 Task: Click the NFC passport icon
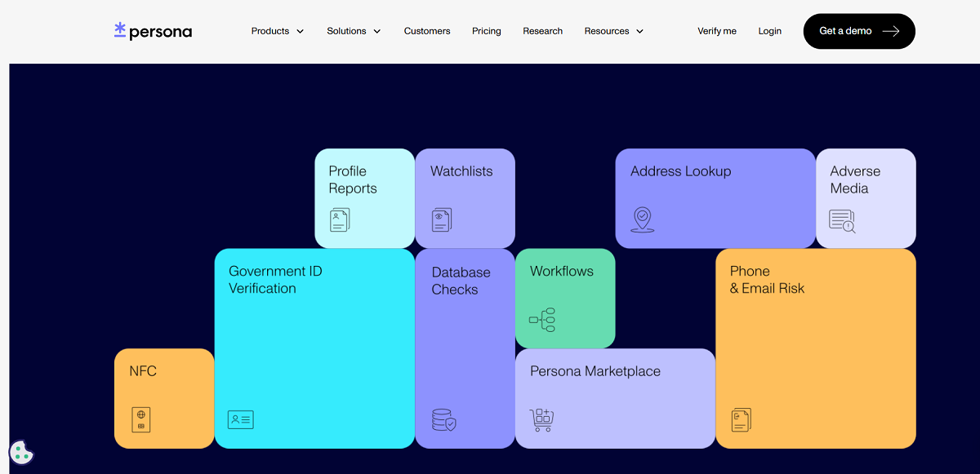141,419
